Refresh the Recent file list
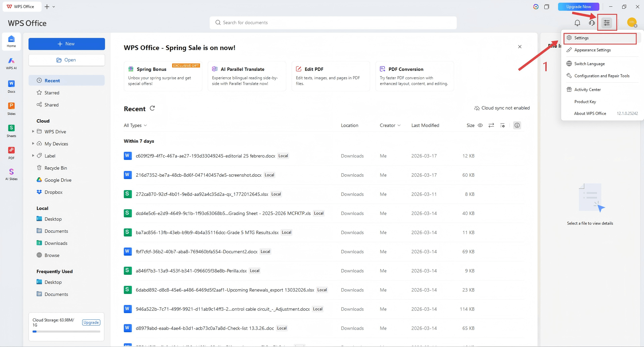 click(x=152, y=108)
